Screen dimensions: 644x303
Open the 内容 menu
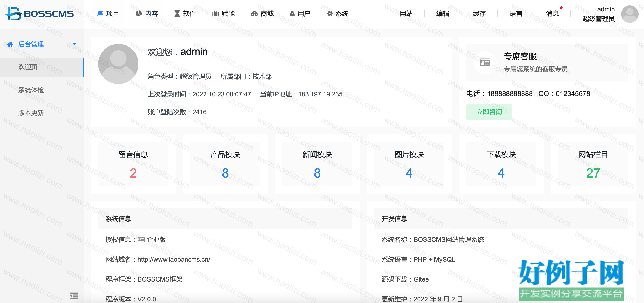tap(147, 13)
